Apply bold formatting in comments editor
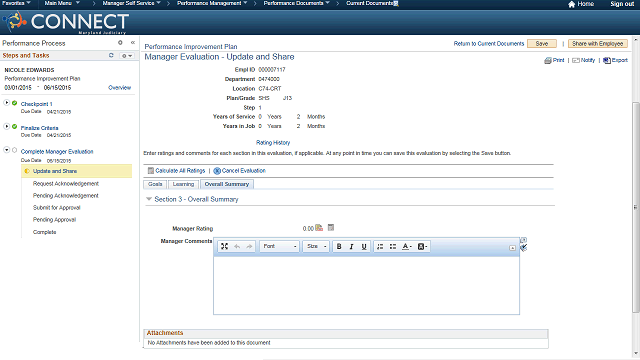640x360 pixels. 339,247
